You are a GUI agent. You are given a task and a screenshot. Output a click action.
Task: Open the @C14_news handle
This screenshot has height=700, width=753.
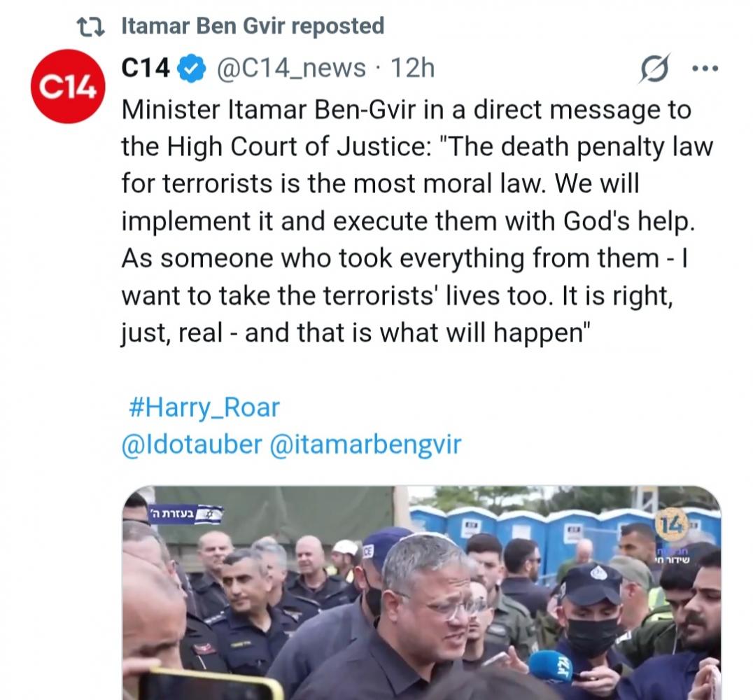[292, 68]
